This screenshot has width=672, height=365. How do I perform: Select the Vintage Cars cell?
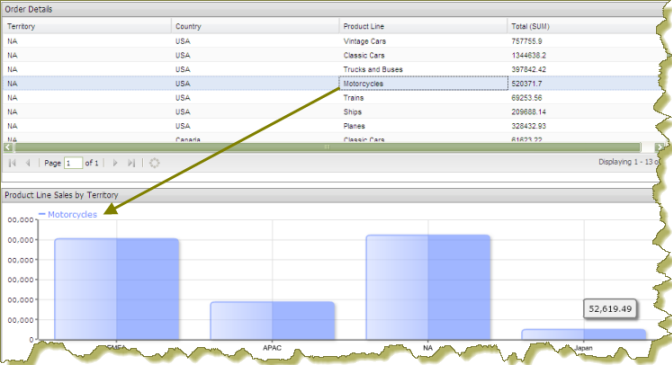[x=365, y=41]
